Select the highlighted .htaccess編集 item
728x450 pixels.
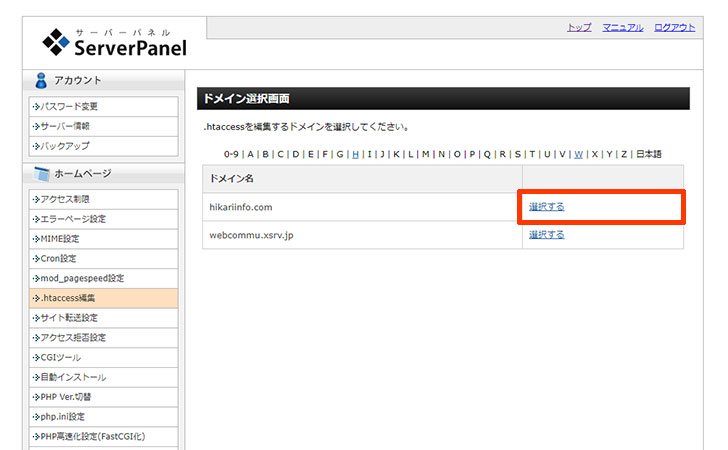(x=103, y=298)
